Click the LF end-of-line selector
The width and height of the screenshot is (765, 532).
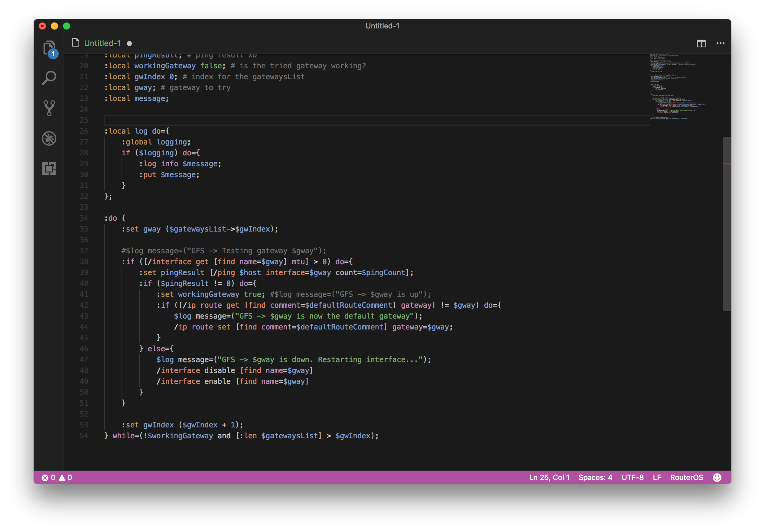pos(657,477)
